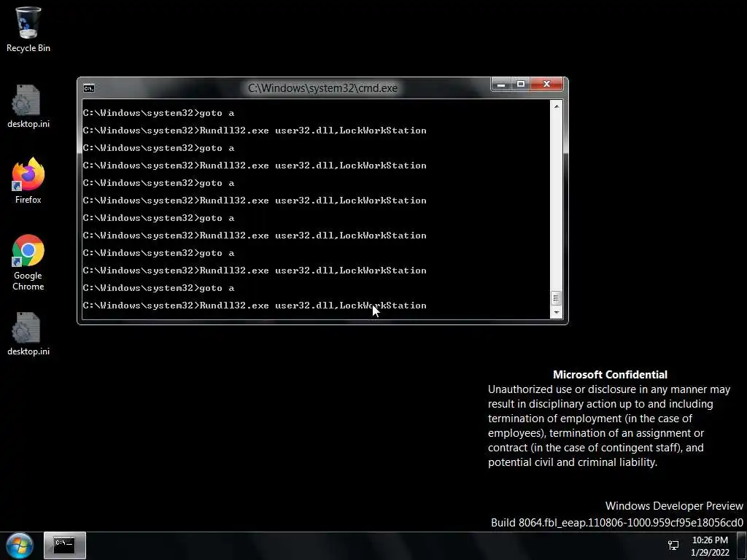Open the cmd.exe window system menu icon
This screenshot has height=560, width=747.
pos(89,88)
